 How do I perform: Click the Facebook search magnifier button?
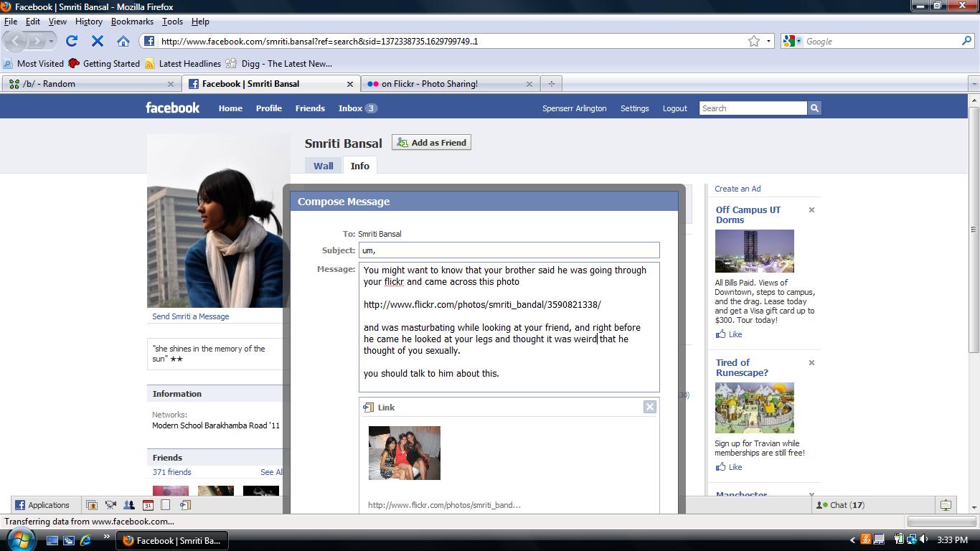point(814,108)
